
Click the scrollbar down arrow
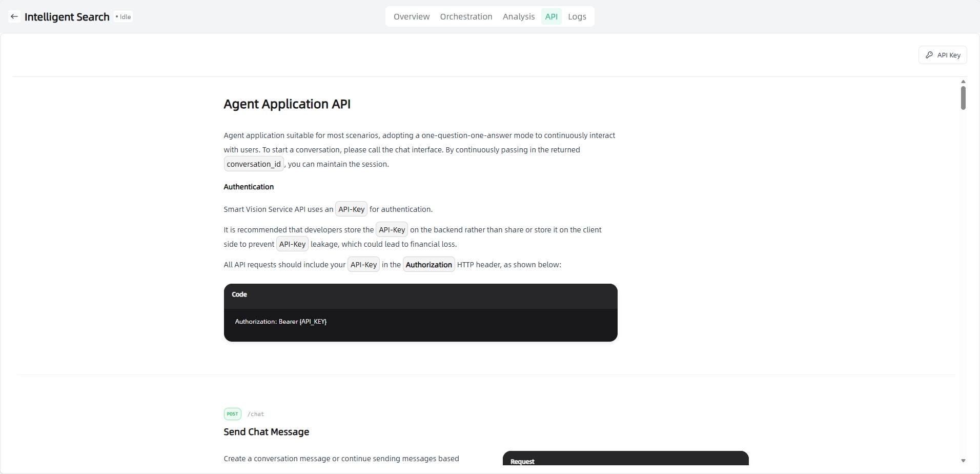(963, 461)
